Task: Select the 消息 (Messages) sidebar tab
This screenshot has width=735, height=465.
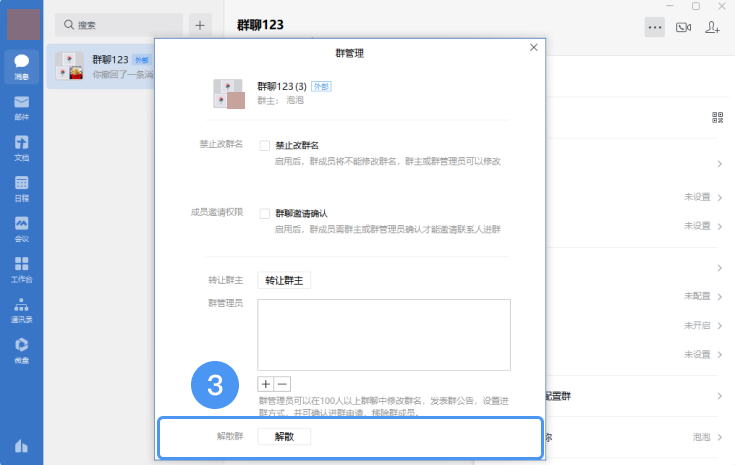Action: (x=21, y=65)
